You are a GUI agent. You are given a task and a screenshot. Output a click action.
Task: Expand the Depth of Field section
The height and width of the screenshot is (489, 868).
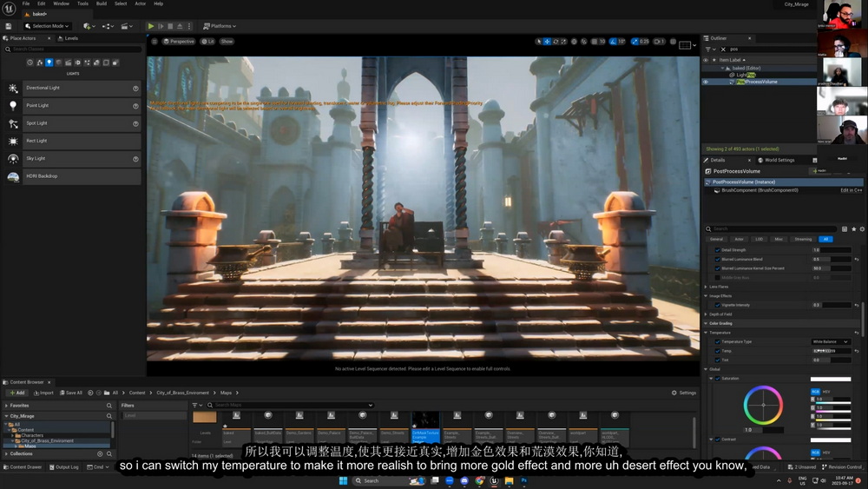coord(706,314)
